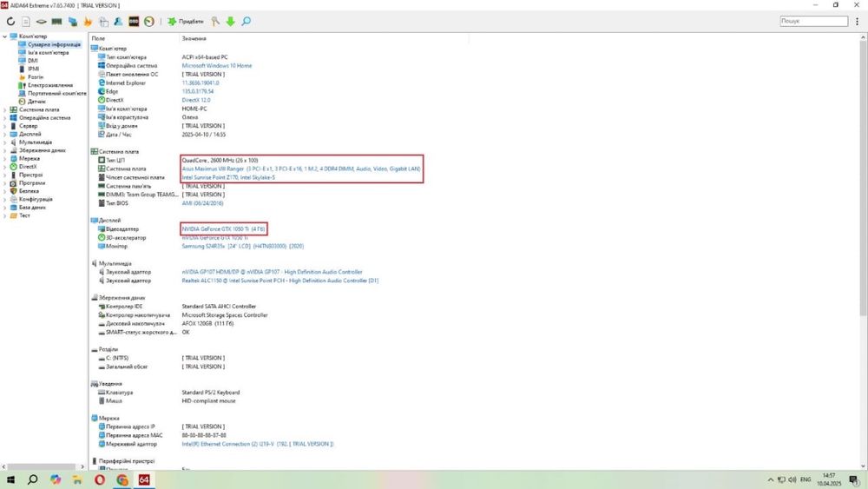Expand the DirectX tree node
Image resolution: width=868 pixels, height=489 pixels.
point(5,167)
